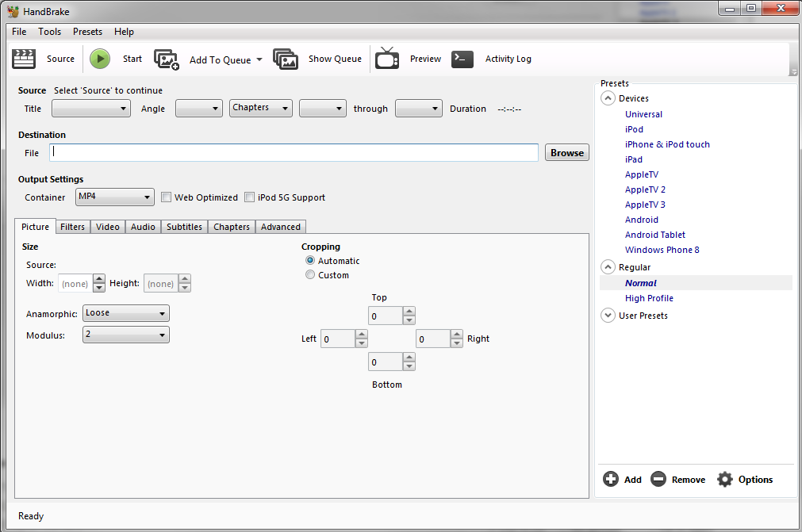This screenshot has height=532, width=802.
Task: Open the Presets menu
Action: (87, 32)
